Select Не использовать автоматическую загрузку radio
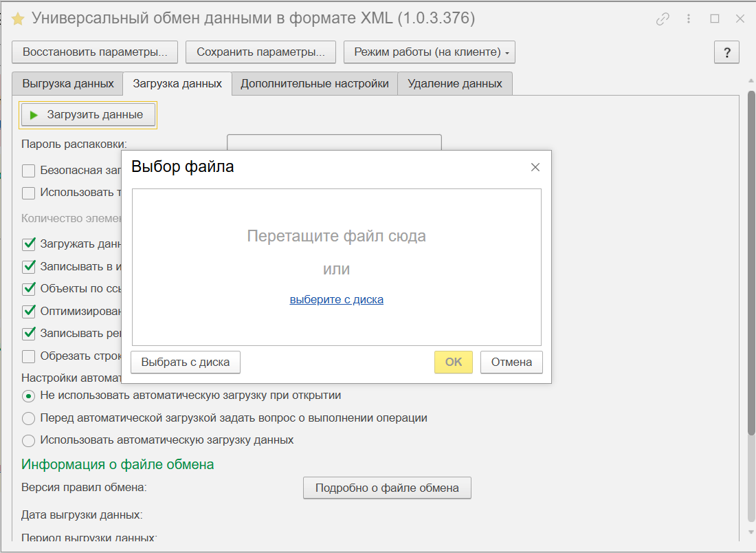 tap(28, 395)
